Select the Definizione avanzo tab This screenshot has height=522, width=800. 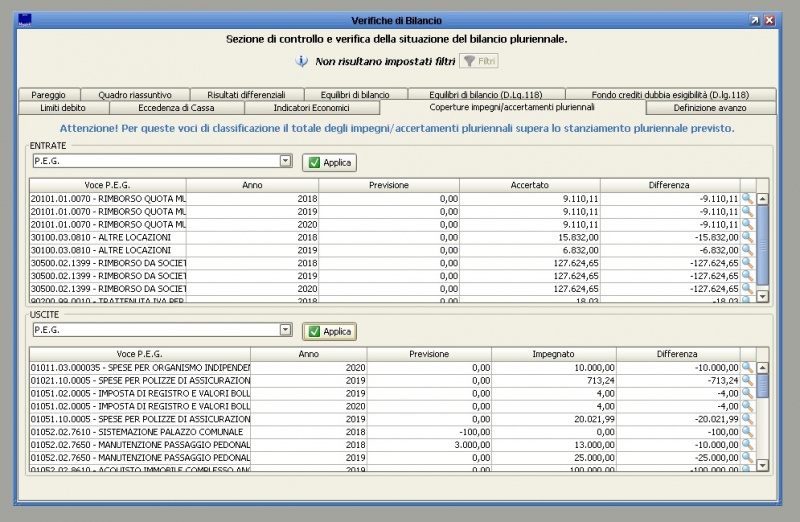coord(709,108)
